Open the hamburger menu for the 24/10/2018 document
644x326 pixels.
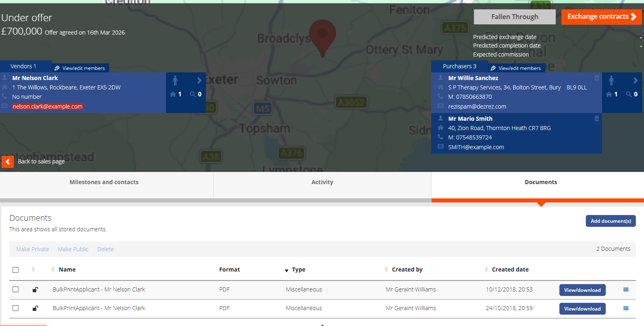[x=626, y=309]
